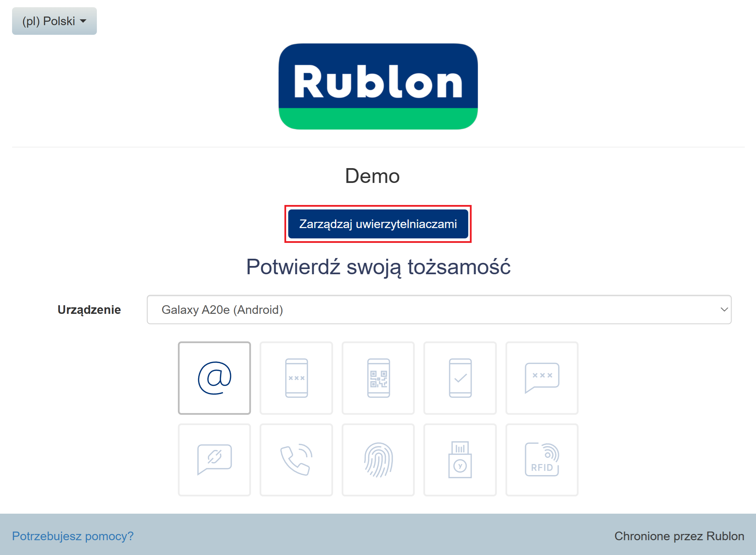Image resolution: width=756 pixels, height=555 pixels.
Task: Click the Demo heading text
Action: (372, 176)
